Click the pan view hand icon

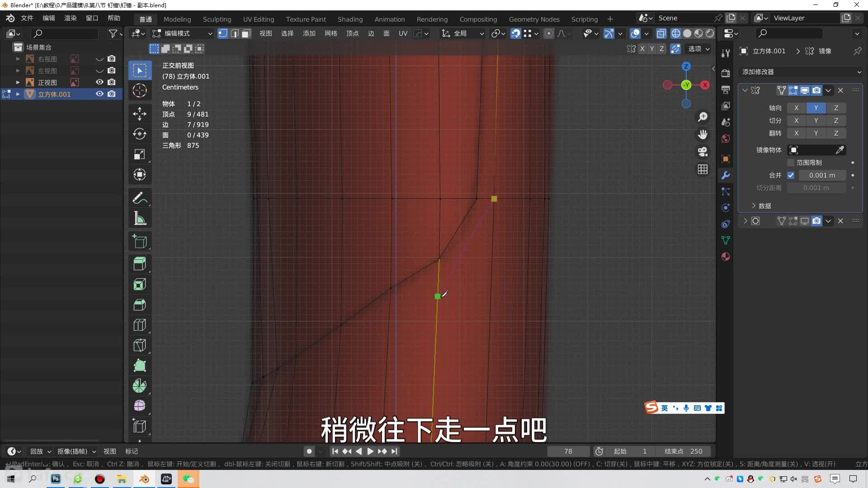(703, 135)
